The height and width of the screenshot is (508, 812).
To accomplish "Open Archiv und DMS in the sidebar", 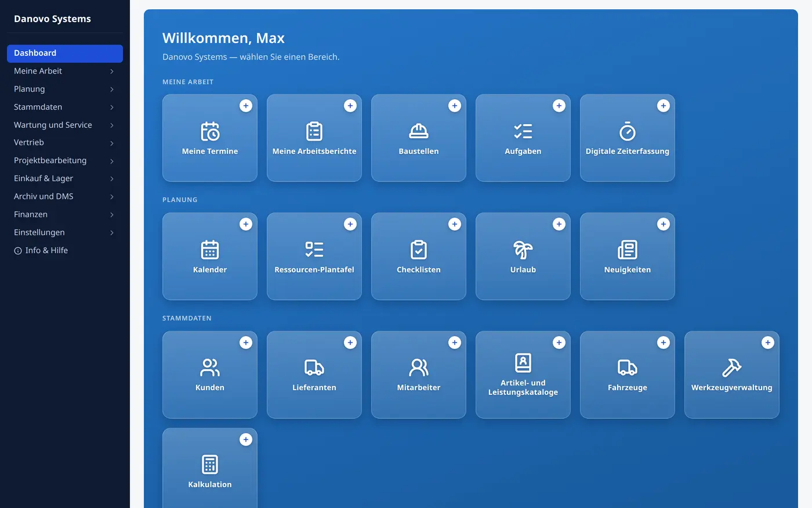I will (x=65, y=197).
